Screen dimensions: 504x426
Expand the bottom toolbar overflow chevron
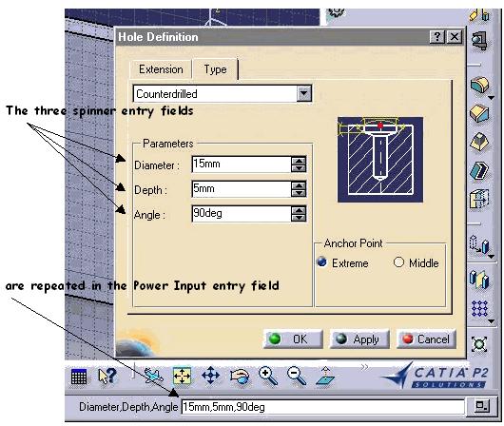(364, 367)
